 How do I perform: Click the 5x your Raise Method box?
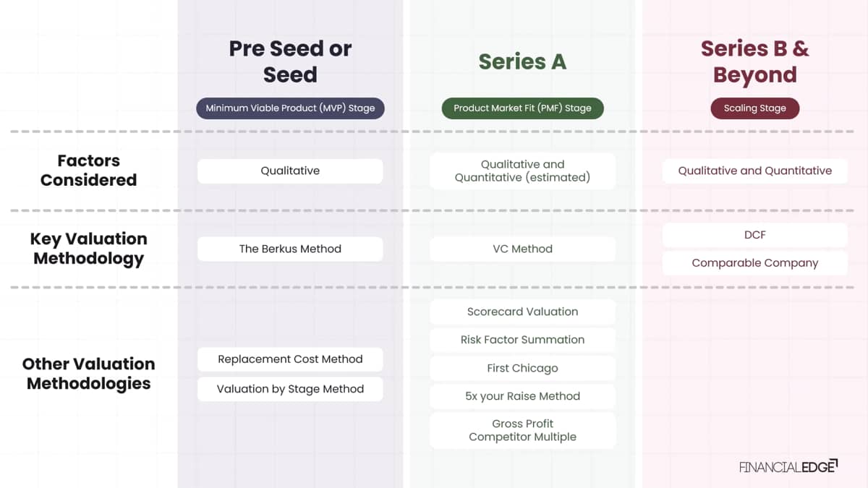pos(522,396)
